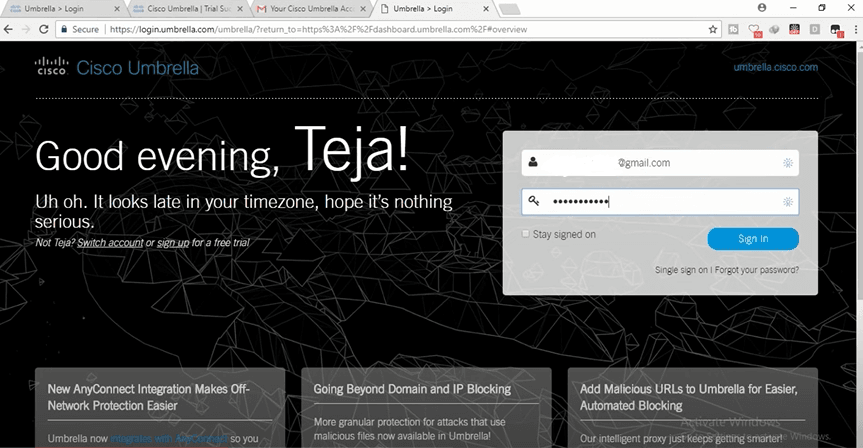Click the Cisco logo
This screenshot has height=448, width=863.
52,66
